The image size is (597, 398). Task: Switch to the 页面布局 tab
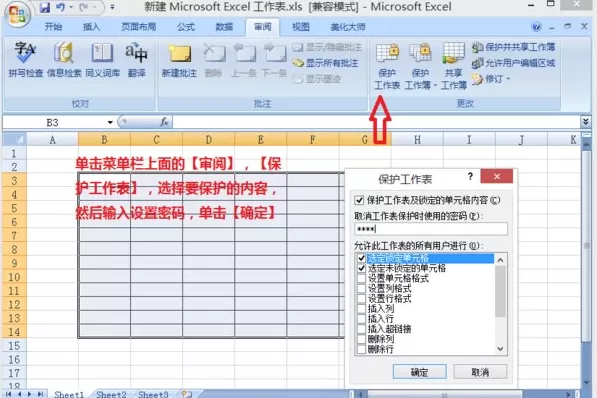(139, 27)
